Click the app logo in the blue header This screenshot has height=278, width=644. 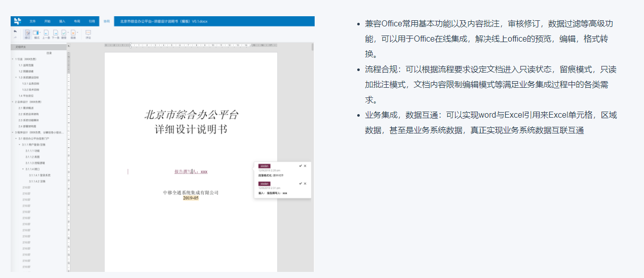pyautogui.click(x=18, y=21)
